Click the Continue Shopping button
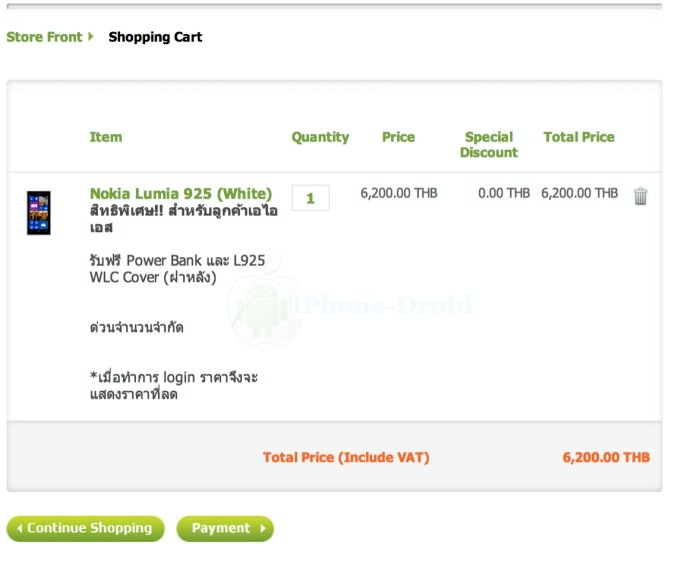This screenshot has height=564, width=678. pyautogui.click(x=86, y=528)
